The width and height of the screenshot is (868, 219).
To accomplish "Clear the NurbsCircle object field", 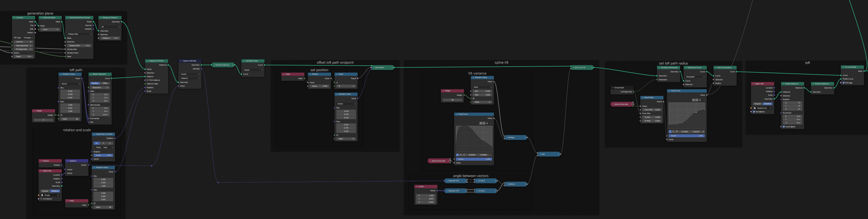I will click(x=771, y=108).
